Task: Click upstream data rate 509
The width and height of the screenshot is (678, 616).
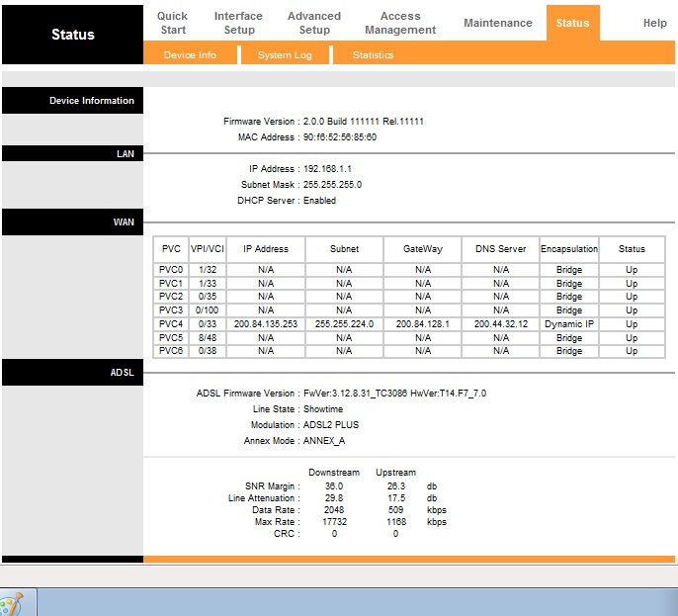Action: pos(395,510)
